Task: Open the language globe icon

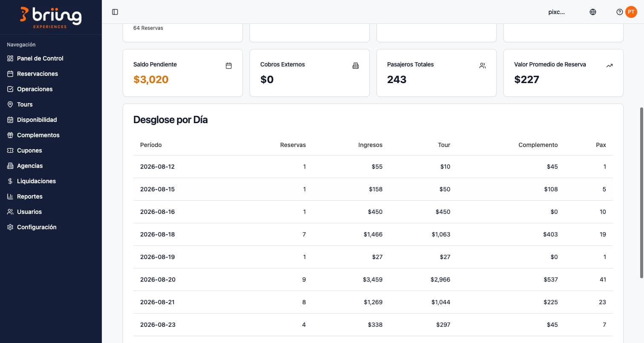Action: tap(593, 12)
